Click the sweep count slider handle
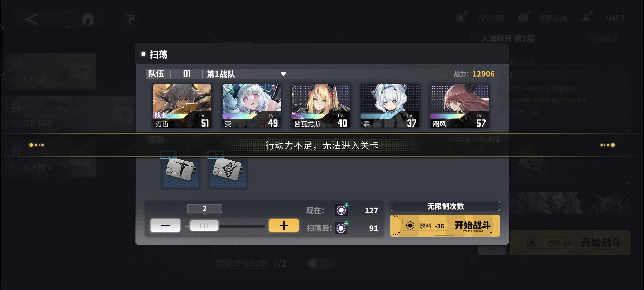 pyautogui.click(x=204, y=226)
